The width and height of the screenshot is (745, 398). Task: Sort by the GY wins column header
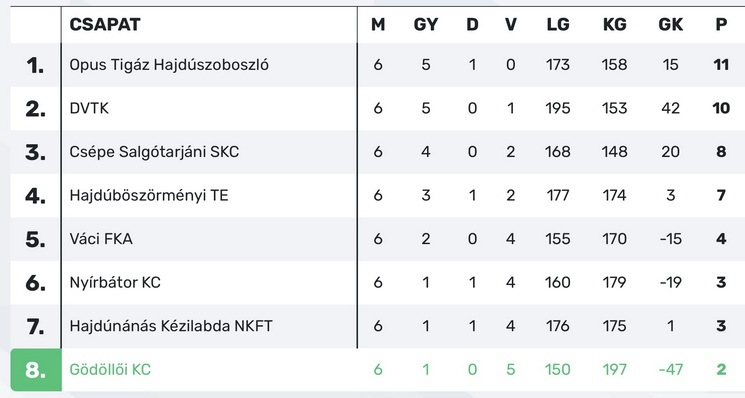(425, 25)
